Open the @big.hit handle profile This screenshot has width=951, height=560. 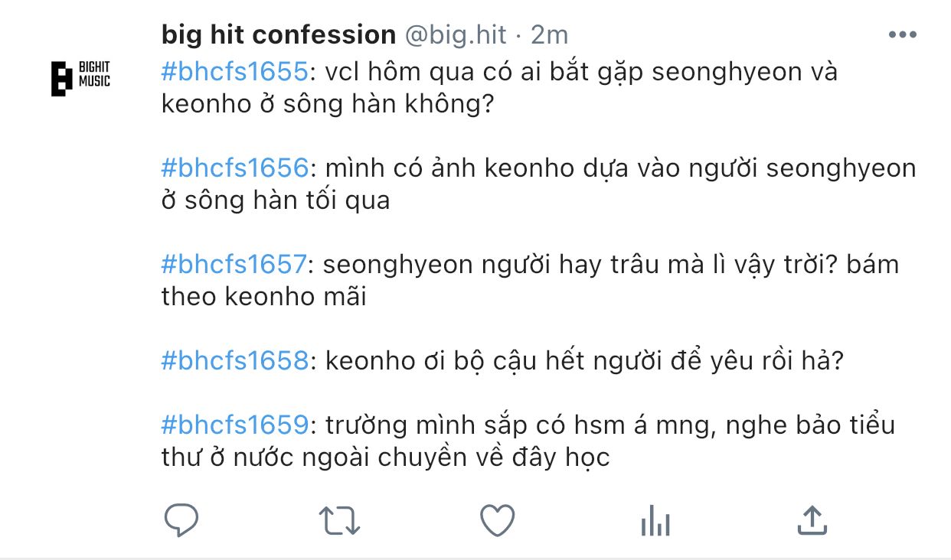click(x=455, y=34)
